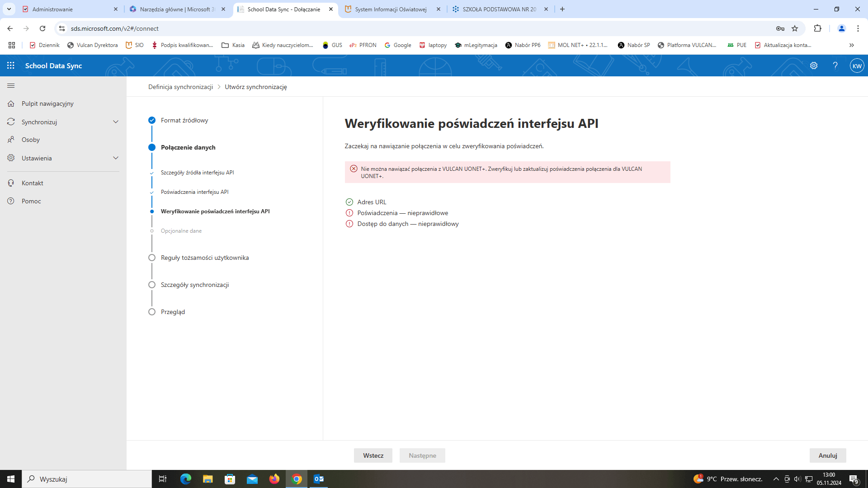Select Przegląd wizard step
868x488 pixels.
173,312
